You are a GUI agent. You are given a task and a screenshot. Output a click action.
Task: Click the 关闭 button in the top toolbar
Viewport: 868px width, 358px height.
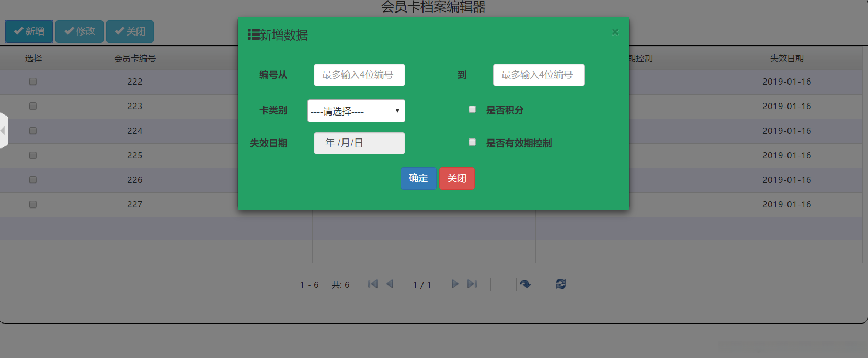(130, 31)
